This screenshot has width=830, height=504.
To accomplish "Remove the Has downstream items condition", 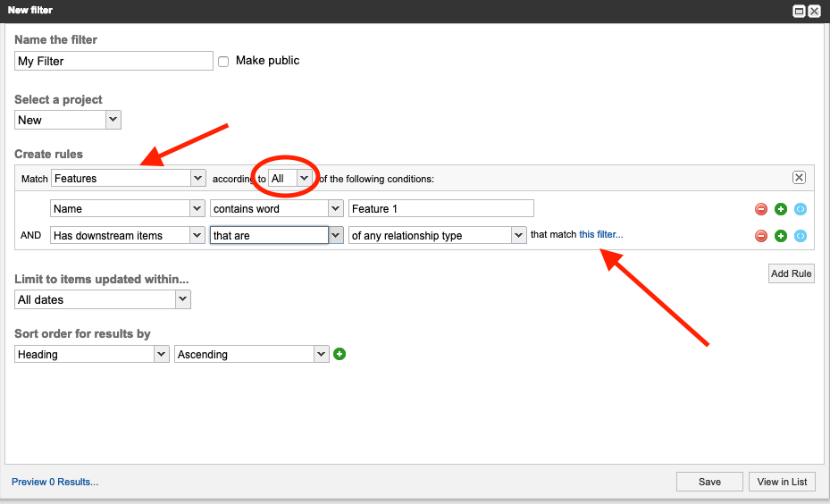I will pos(760,236).
